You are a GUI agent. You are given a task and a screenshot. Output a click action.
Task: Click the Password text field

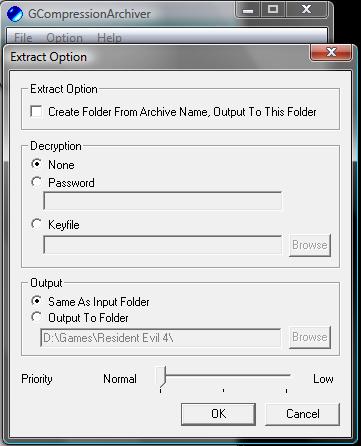point(162,201)
